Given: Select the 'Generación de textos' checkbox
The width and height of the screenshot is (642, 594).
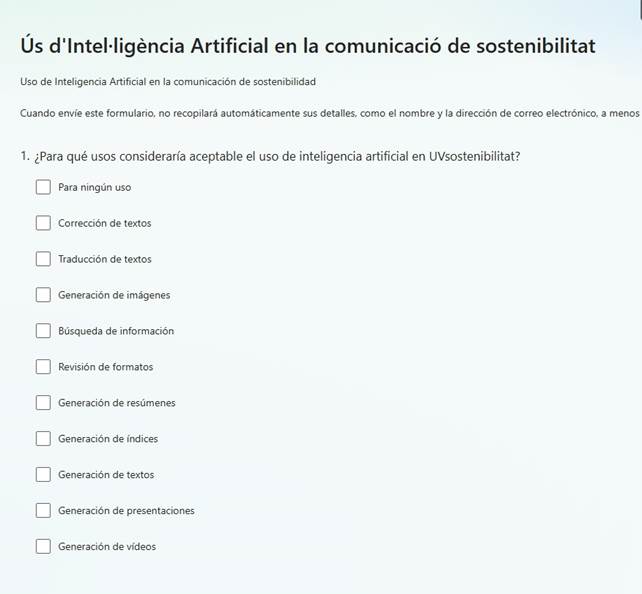Looking at the screenshot, I should 43,475.
